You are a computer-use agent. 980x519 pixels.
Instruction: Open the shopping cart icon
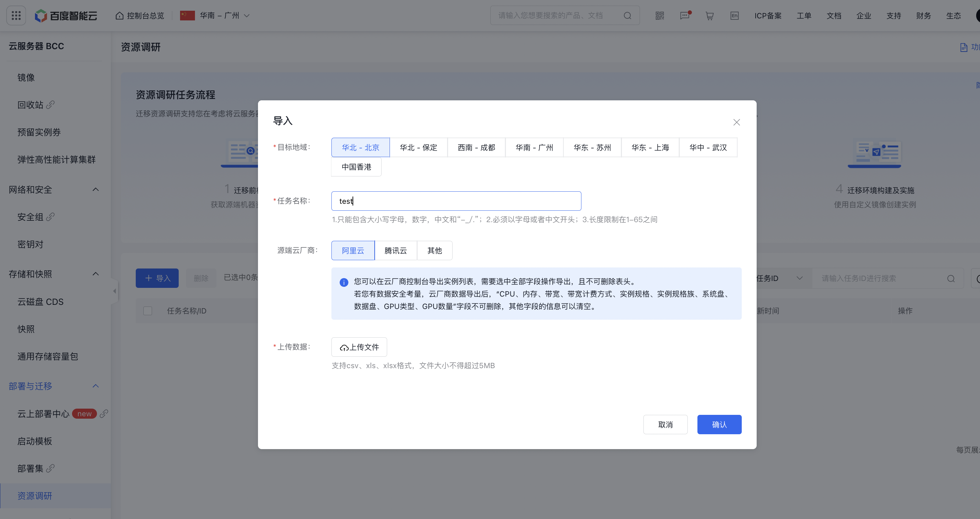point(710,16)
